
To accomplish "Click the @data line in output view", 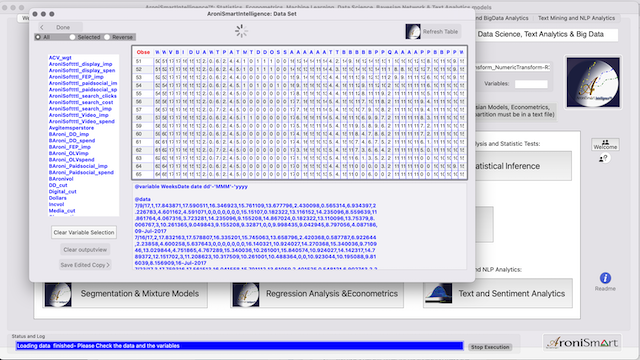I will click(x=142, y=199).
